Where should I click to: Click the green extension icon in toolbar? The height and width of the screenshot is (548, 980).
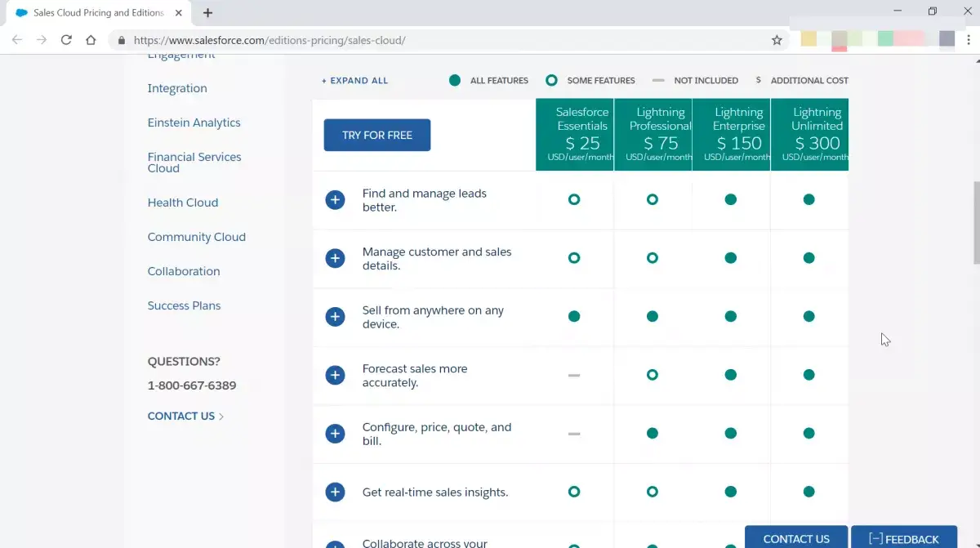point(885,38)
